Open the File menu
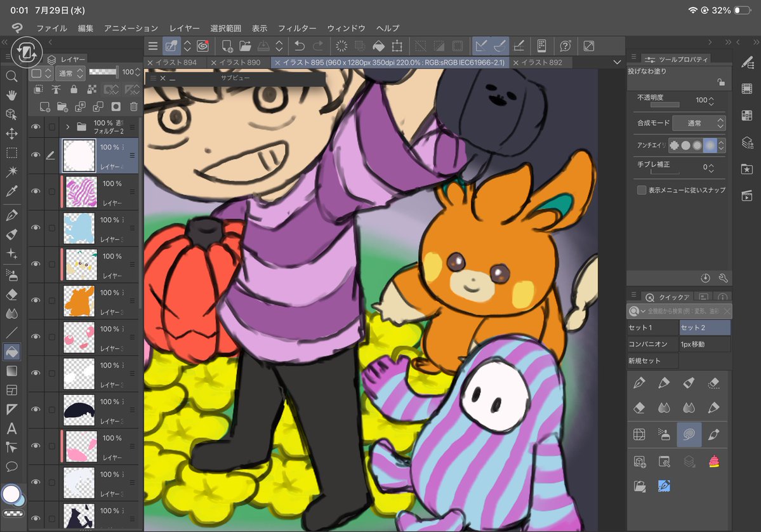This screenshot has width=761, height=532. (51, 28)
